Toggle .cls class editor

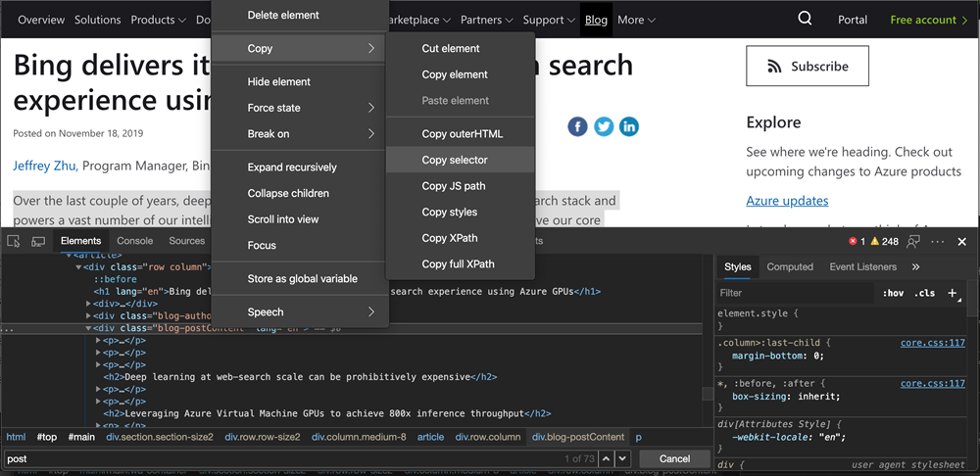coord(924,293)
